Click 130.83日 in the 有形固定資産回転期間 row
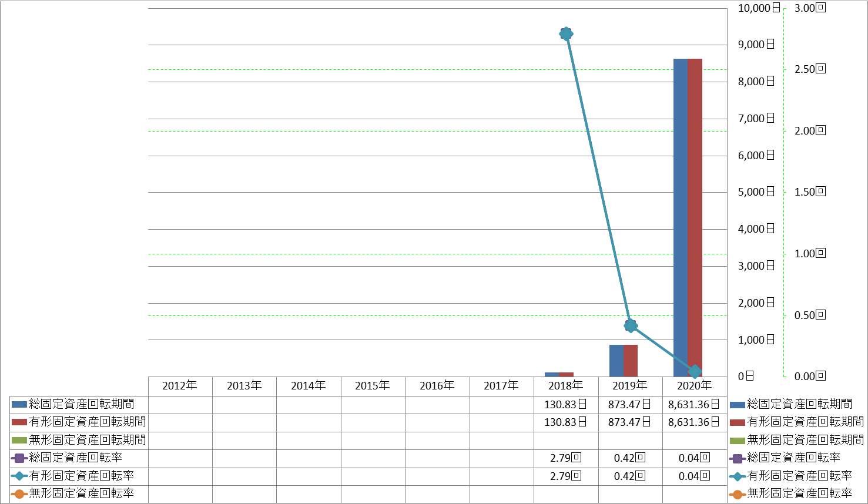This screenshot has height=504, width=868. [566, 422]
